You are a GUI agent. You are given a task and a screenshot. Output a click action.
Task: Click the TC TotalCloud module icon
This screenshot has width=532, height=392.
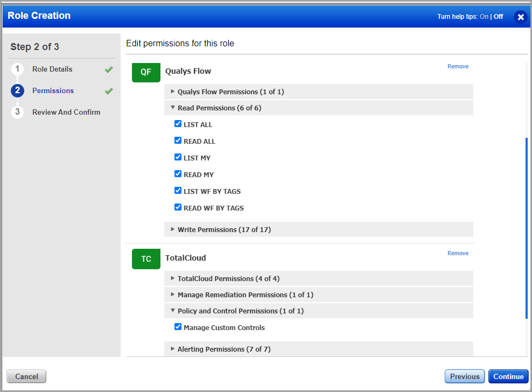tap(146, 259)
